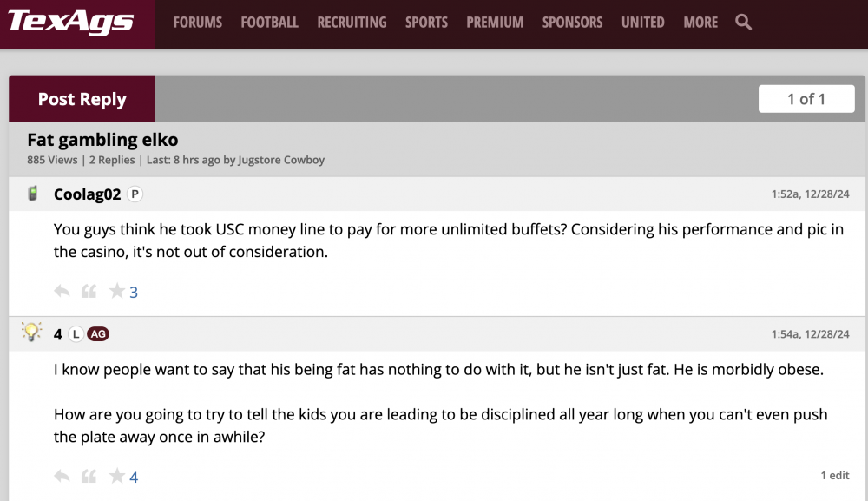Quote the morbidly obese post
The width and height of the screenshot is (868, 501).
pos(89,476)
